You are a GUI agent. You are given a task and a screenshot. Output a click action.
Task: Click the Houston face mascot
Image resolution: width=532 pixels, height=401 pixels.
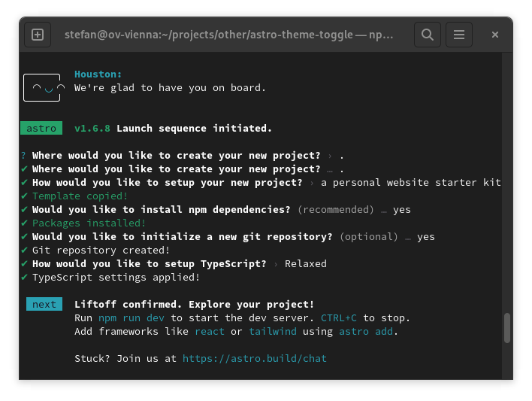coord(44,88)
